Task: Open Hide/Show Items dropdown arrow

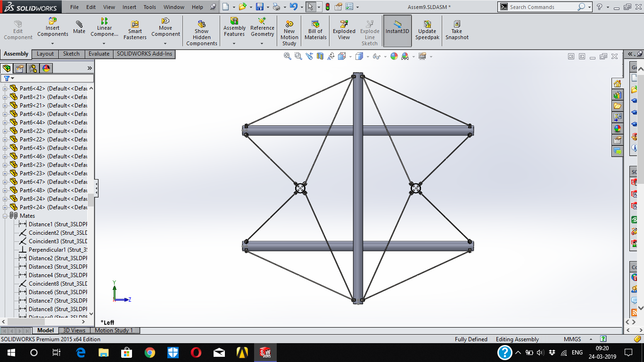Action: click(x=385, y=57)
